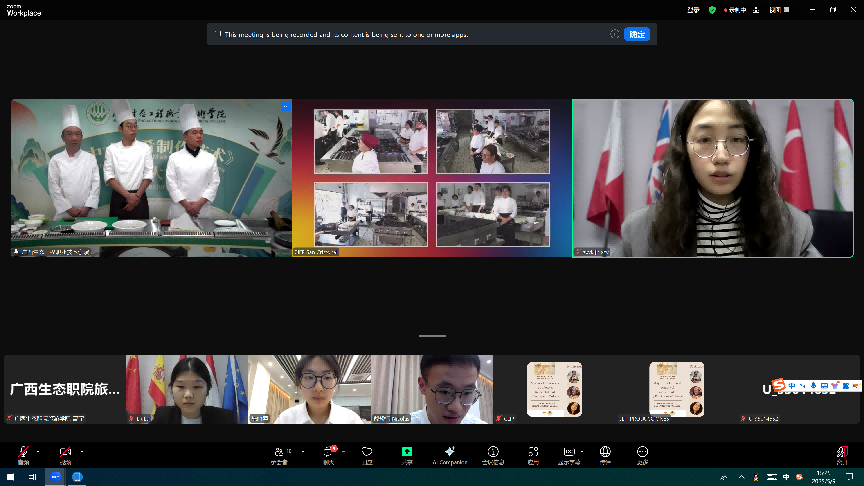Unmute the microphone in the meeting toolbar
864x486 pixels.
[22, 451]
